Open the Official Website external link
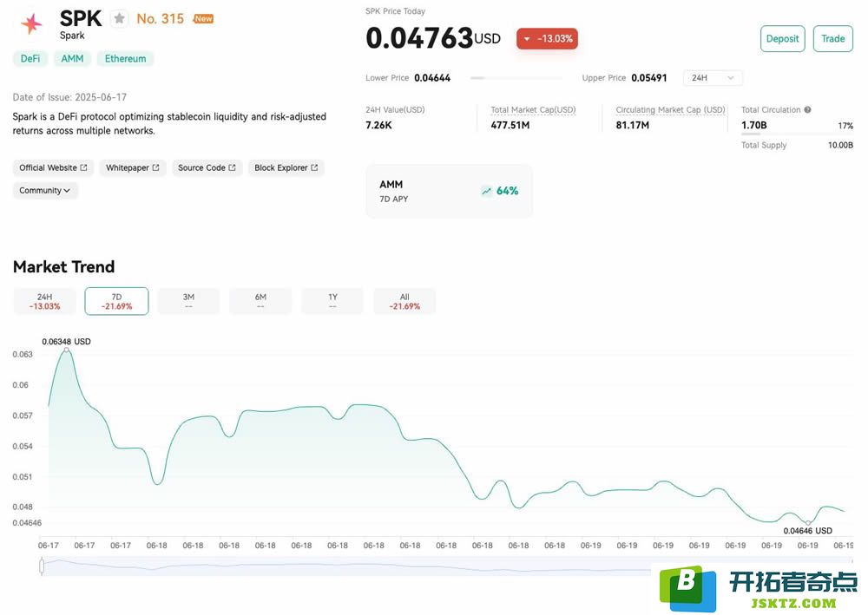This screenshot has width=868, height=615. click(53, 167)
